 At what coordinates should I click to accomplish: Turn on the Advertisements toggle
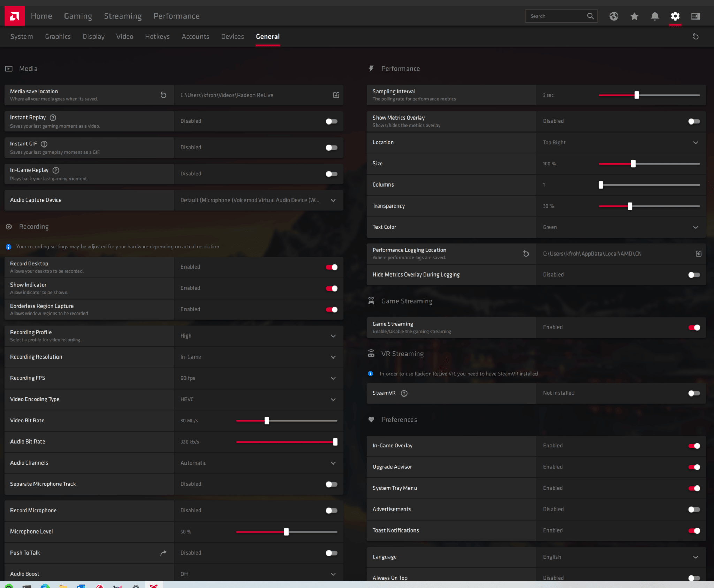[x=694, y=510]
